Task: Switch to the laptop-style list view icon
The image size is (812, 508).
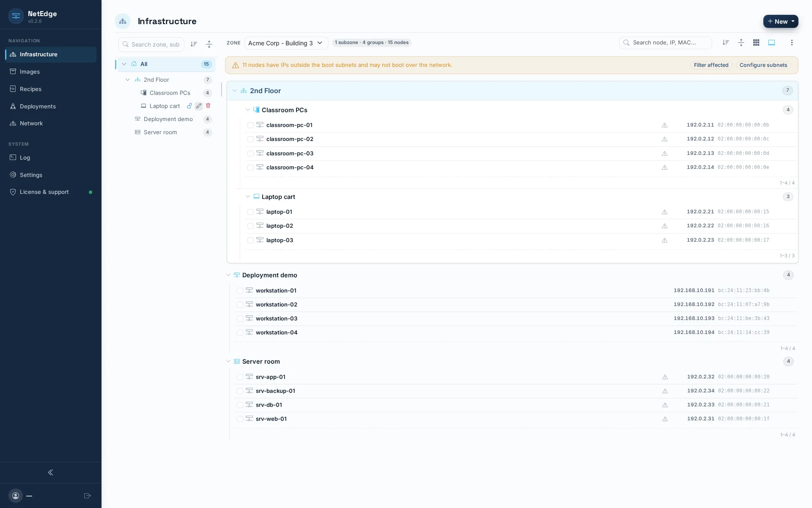Action: click(x=771, y=42)
